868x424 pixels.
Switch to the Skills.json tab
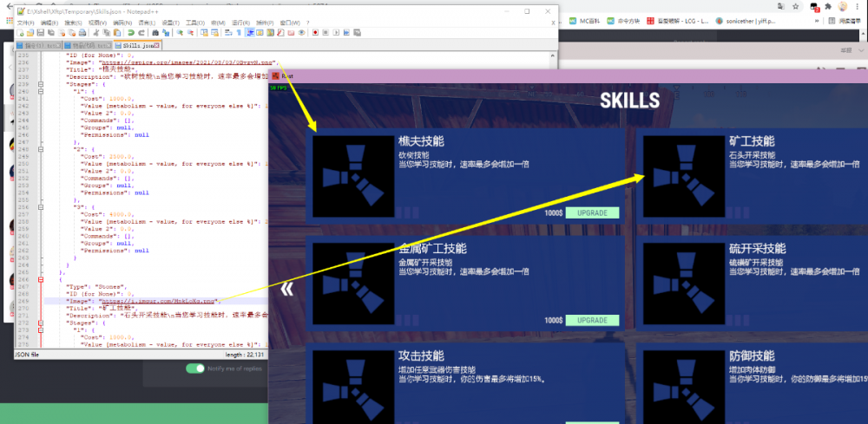[x=138, y=44]
